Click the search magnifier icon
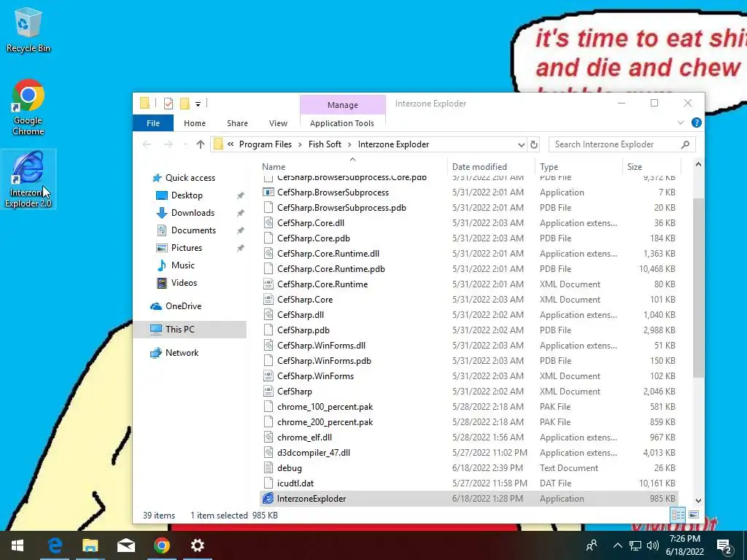The height and width of the screenshot is (560, 747). (x=685, y=144)
